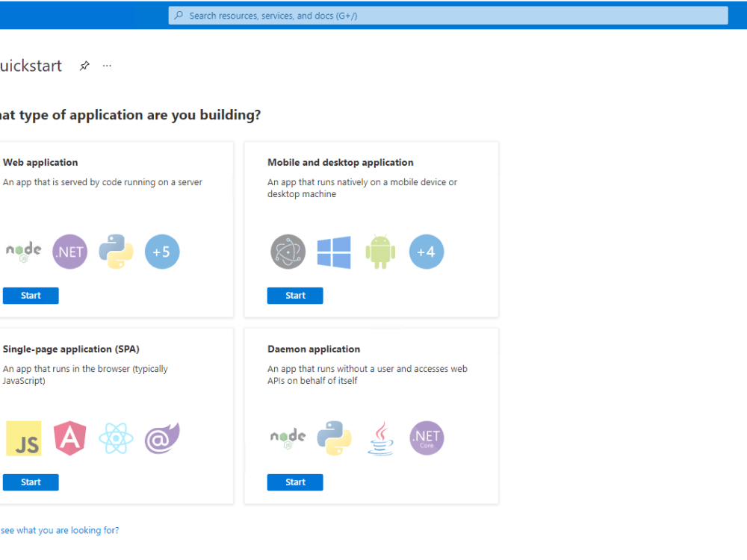
Task: Click the .NET Core icon under Daemon application
Action: [x=427, y=438]
